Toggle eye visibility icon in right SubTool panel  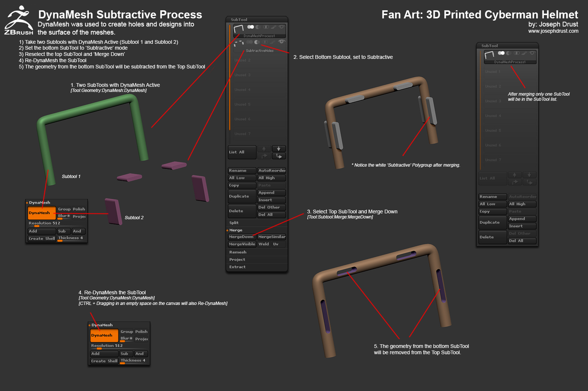[532, 53]
